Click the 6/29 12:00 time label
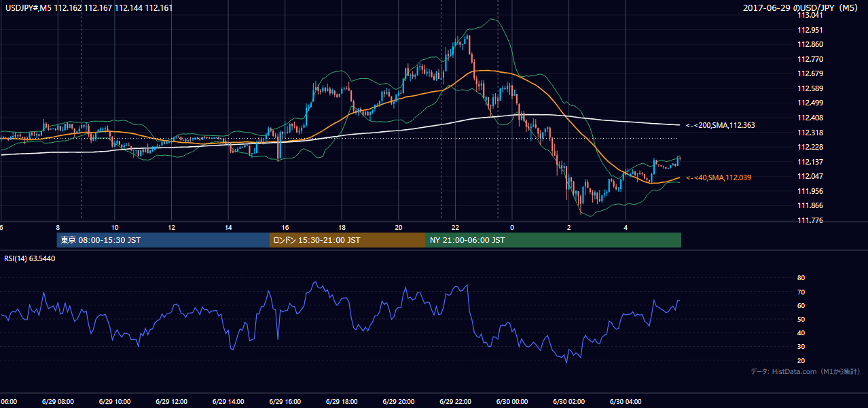The image size is (868, 408). (170, 402)
